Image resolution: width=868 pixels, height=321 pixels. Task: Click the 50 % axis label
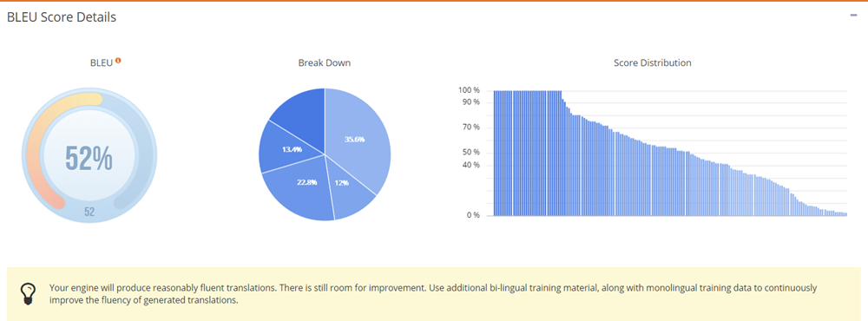click(x=470, y=153)
